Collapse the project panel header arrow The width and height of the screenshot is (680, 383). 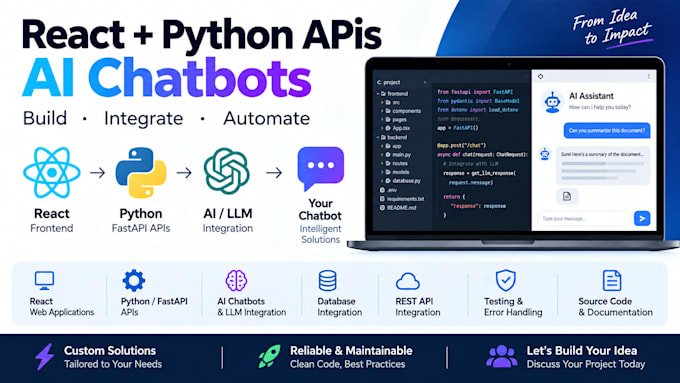(425, 82)
